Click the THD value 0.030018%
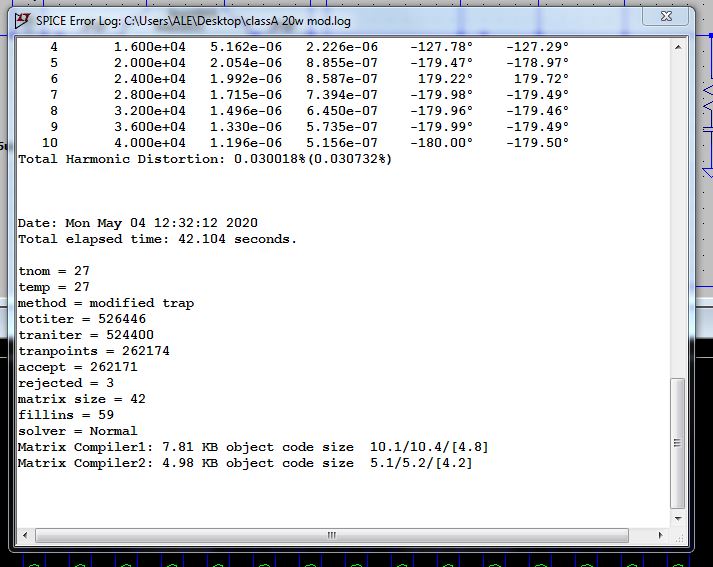The image size is (713, 567). 270,159
